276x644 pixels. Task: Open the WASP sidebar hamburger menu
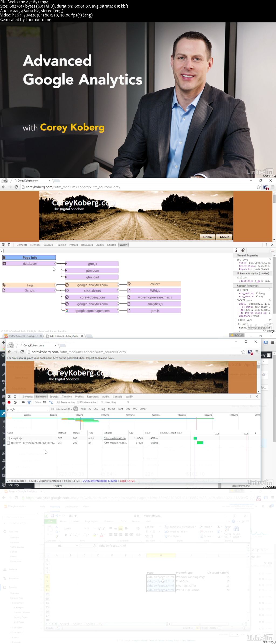click(x=272, y=250)
